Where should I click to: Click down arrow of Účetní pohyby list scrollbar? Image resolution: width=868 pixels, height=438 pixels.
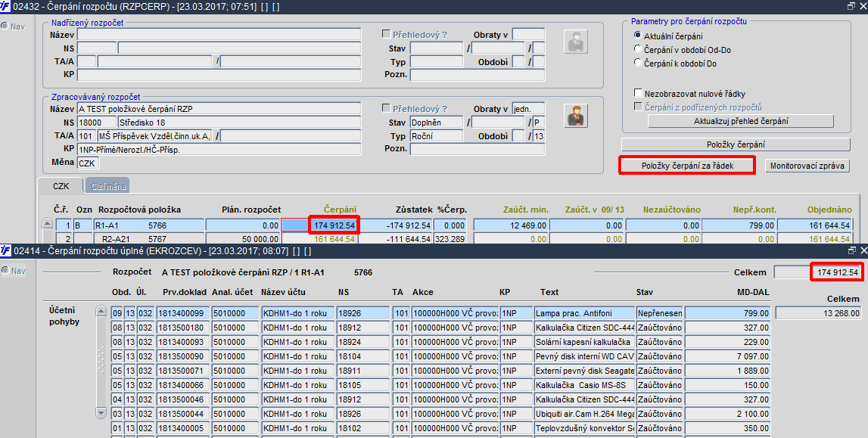click(101, 412)
